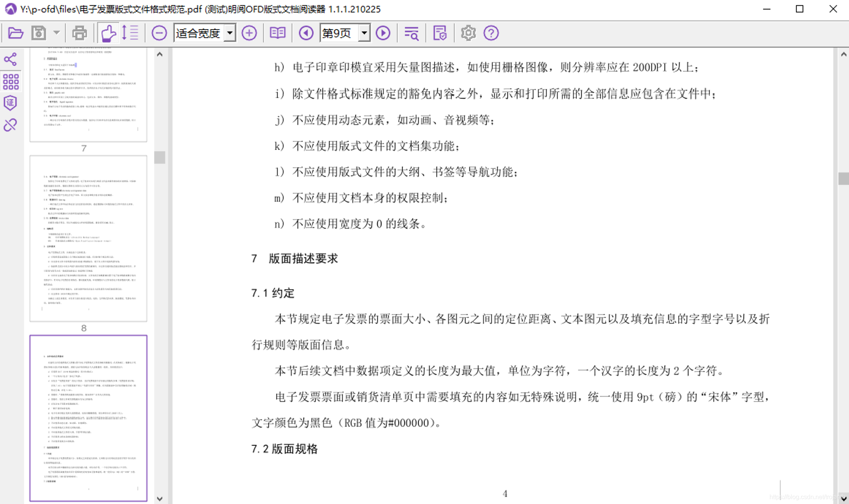Viewport: 849px width, 504px height.
Task: Select the page 8 thumbnail
Action: [x=88, y=238]
